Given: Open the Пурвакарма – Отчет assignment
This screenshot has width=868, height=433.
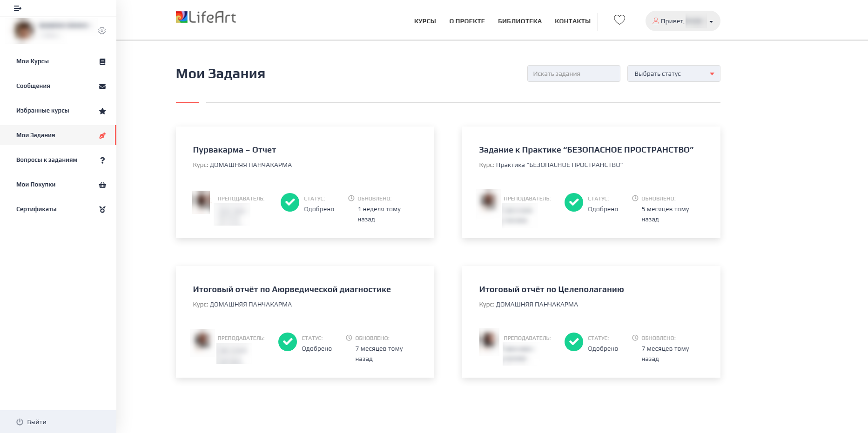Looking at the screenshot, I should 234,150.
